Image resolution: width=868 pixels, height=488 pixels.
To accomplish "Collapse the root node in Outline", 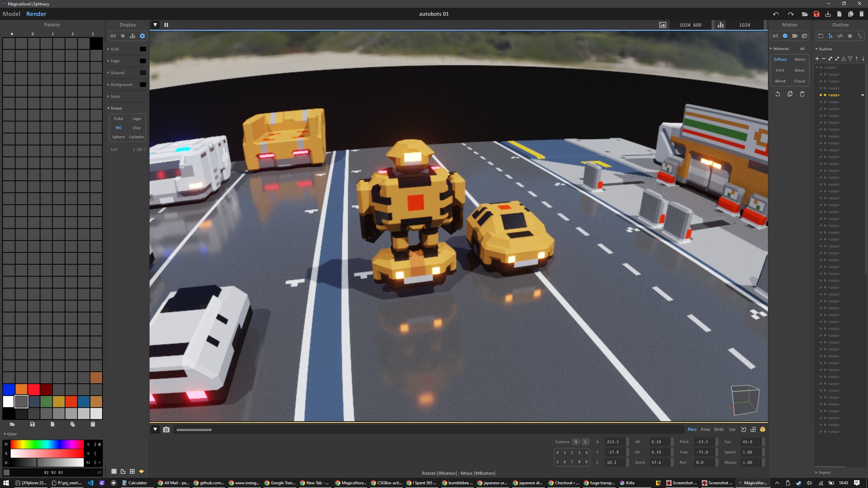I will (817, 67).
